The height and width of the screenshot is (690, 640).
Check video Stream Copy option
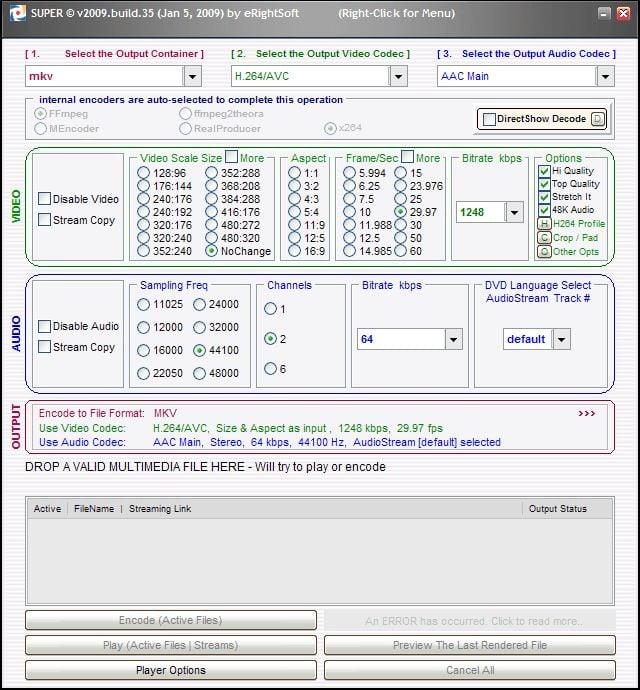(44, 220)
